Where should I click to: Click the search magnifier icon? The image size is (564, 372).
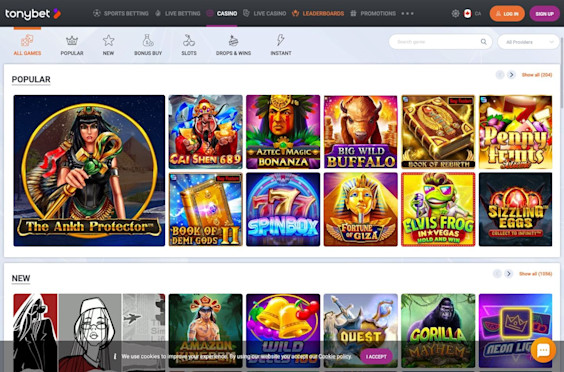pos(484,42)
